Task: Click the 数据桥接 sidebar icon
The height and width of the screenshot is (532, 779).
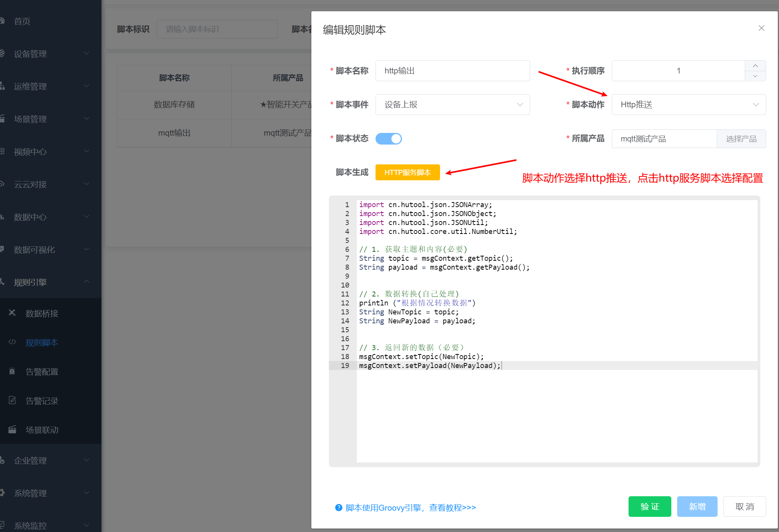Action: tap(12, 313)
